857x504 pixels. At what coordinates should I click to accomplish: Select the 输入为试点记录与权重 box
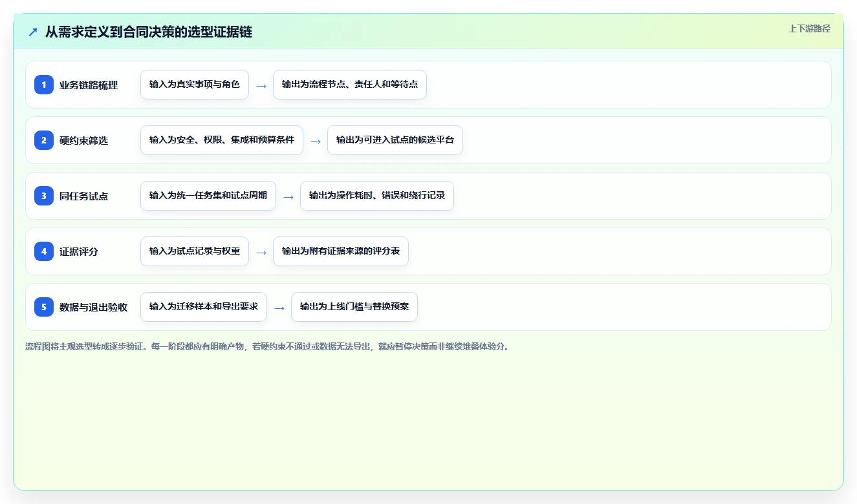click(195, 251)
